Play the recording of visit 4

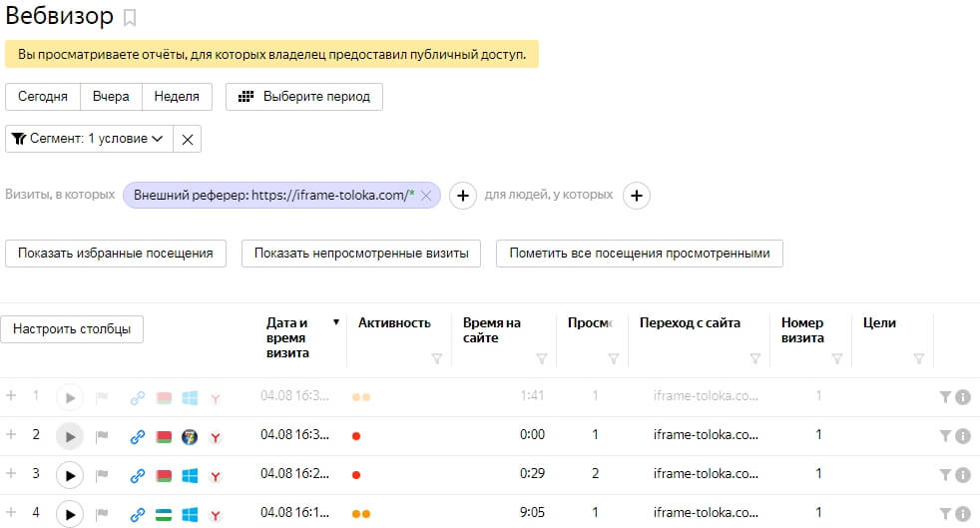(x=70, y=514)
